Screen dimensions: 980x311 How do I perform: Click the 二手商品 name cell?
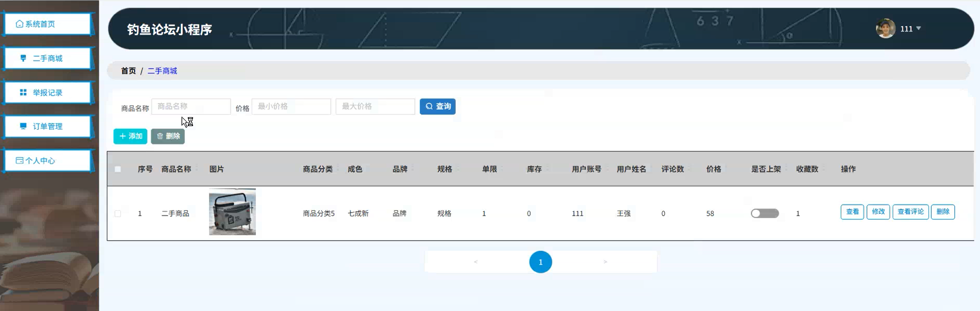click(x=176, y=213)
